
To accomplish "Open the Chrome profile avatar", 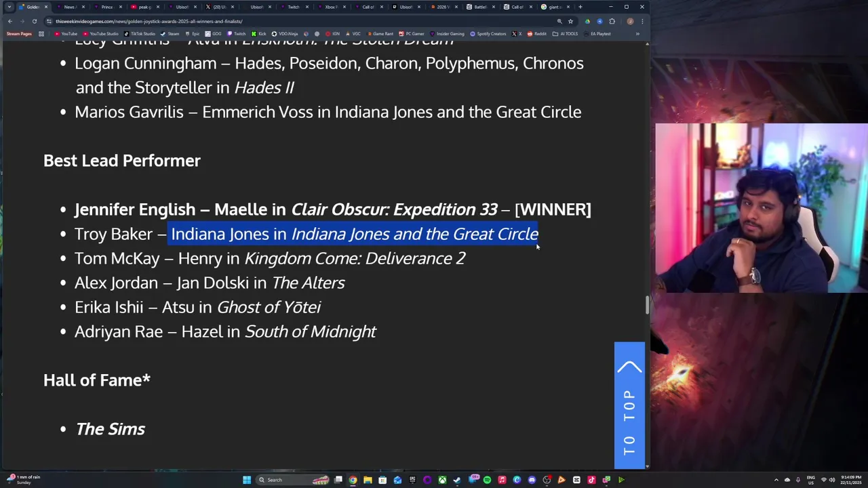I will pos(630,21).
